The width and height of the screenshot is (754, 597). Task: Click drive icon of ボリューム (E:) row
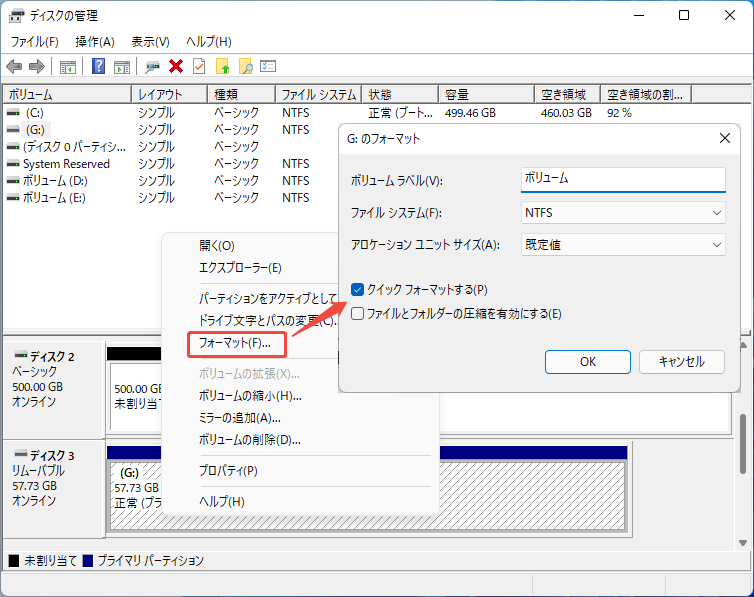click(x=13, y=198)
